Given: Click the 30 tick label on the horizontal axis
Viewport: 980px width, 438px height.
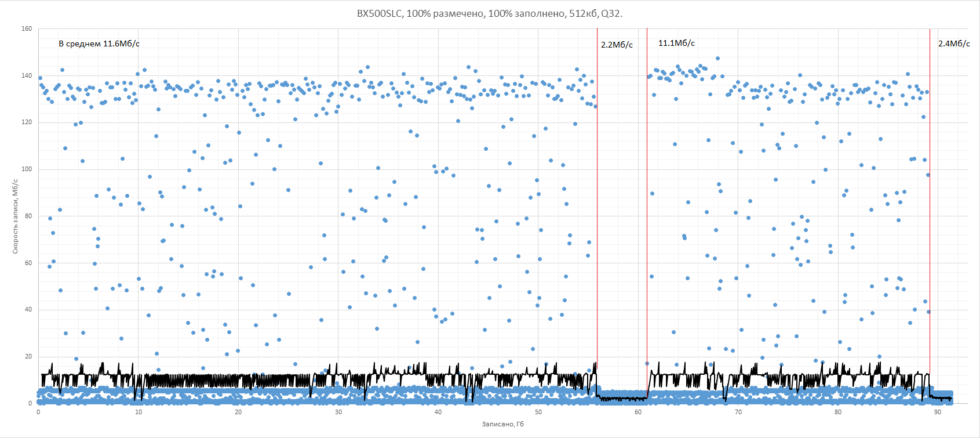Looking at the screenshot, I should pyautogui.click(x=338, y=412).
